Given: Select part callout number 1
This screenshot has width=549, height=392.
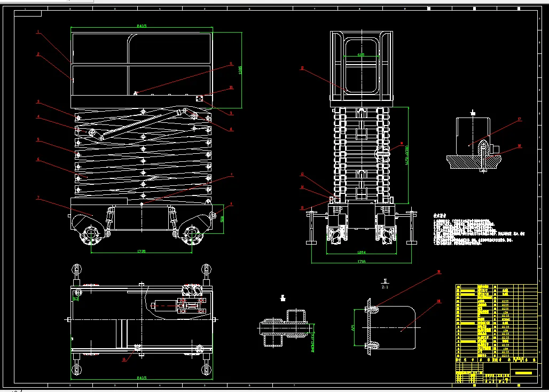Looking at the screenshot, I should point(38,32).
